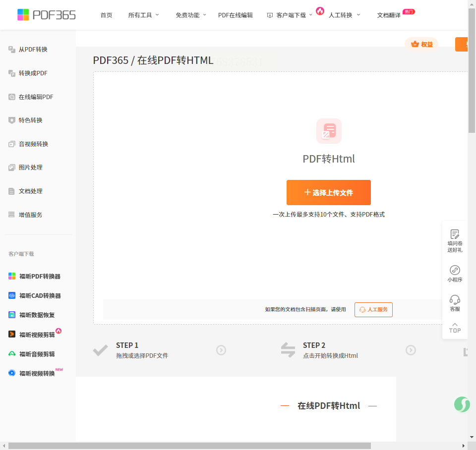Screen dimensions: 476x450
Task: Go to 首页 in the navigation
Action: click(106, 15)
